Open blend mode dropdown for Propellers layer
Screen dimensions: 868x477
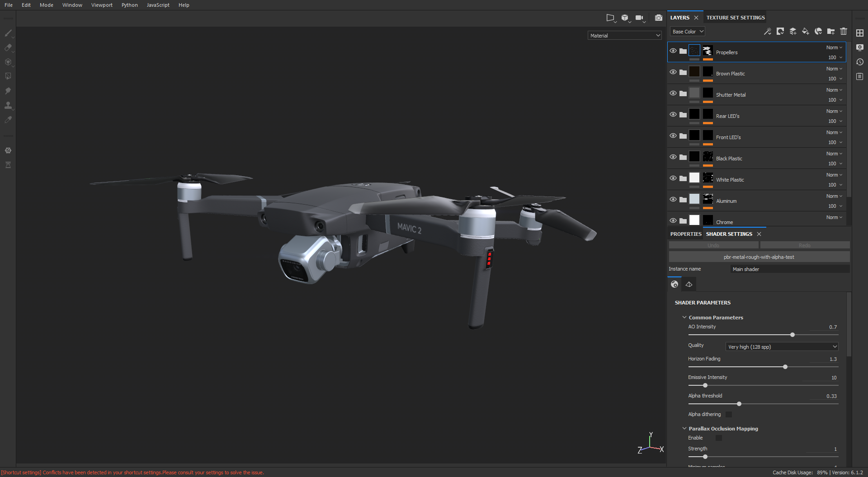click(835, 47)
